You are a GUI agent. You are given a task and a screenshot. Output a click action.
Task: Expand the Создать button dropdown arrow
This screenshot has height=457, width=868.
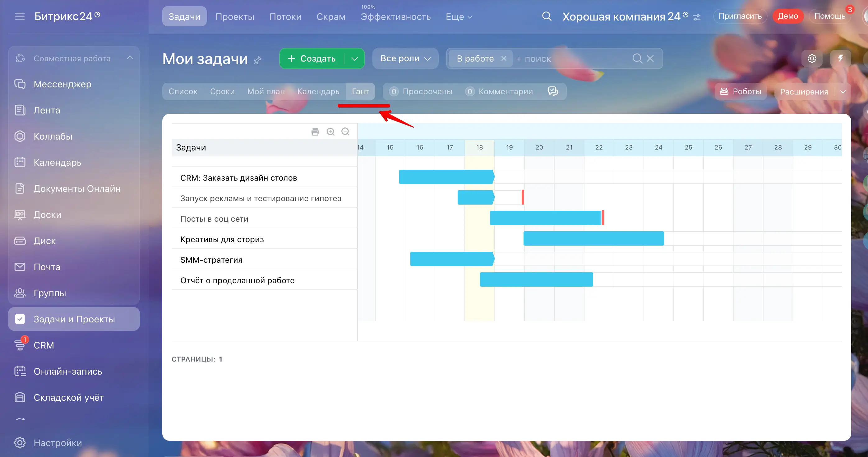354,59
